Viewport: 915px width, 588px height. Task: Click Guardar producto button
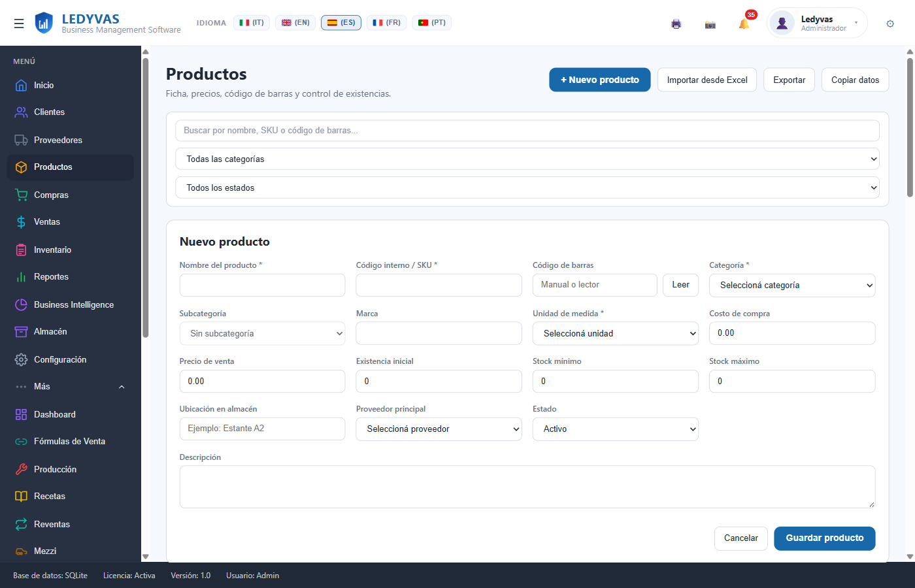825,538
